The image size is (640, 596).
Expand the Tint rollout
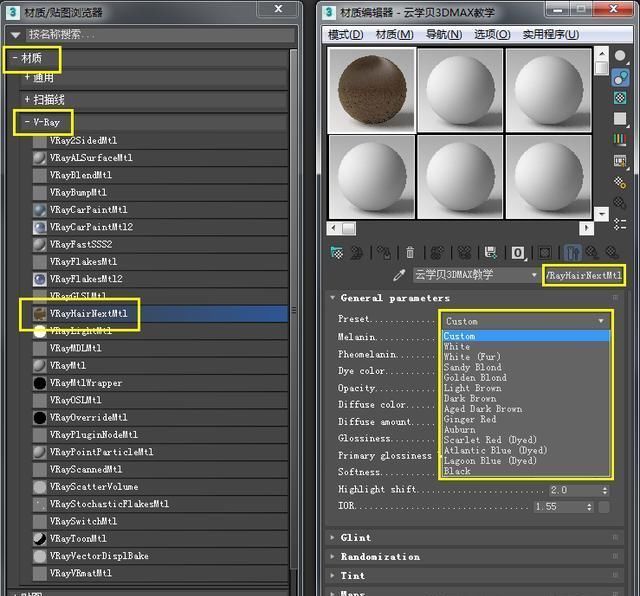(x=475, y=576)
